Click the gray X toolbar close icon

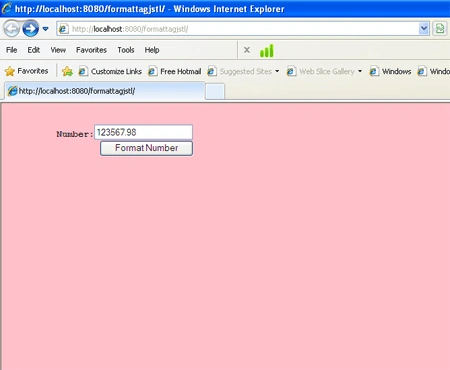pos(247,50)
